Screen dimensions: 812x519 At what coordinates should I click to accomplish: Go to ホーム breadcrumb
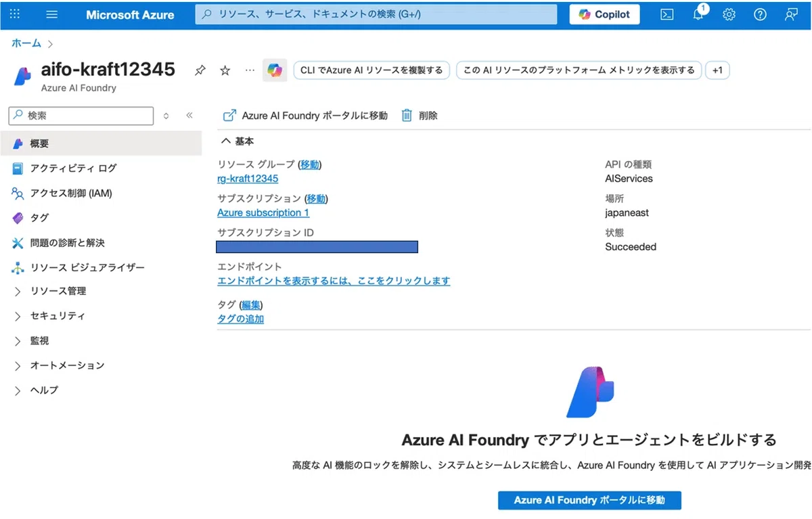point(26,43)
